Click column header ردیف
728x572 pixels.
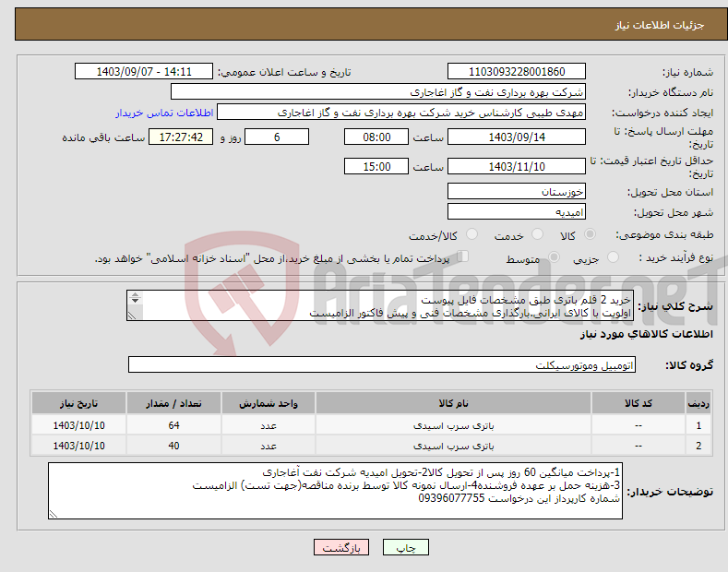(x=698, y=403)
